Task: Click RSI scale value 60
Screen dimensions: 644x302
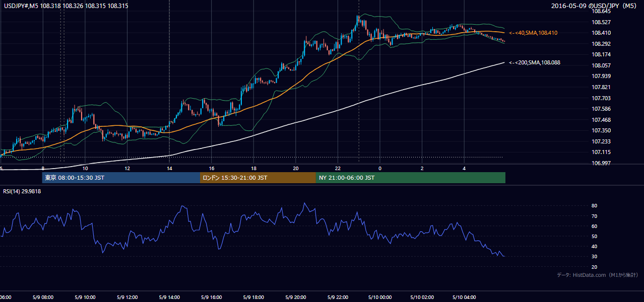Action: point(594,226)
